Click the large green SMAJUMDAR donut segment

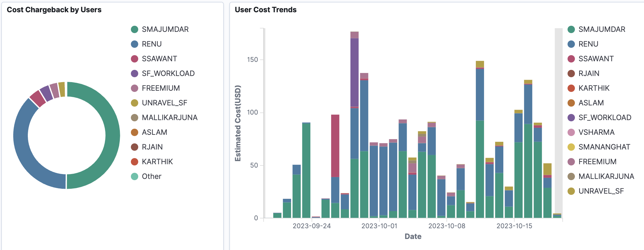113,135
